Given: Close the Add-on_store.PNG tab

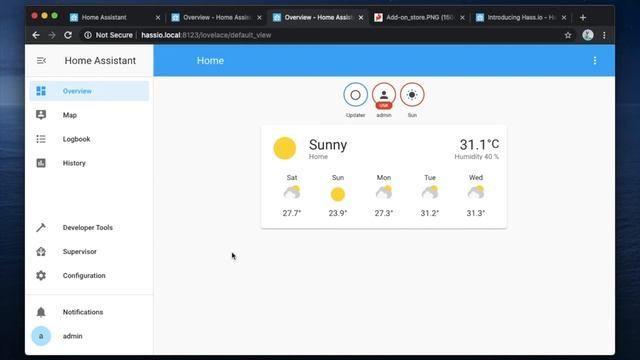Looking at the screenshot, I should tap(462, 18).
